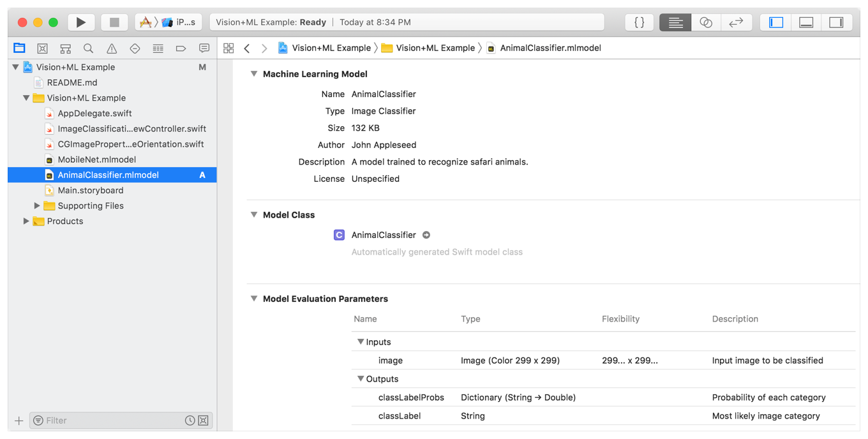Toggle the Inspectors pane visibility
This screenshot has width=868, height=439.
pyautogui.click(x=836, y=22)
